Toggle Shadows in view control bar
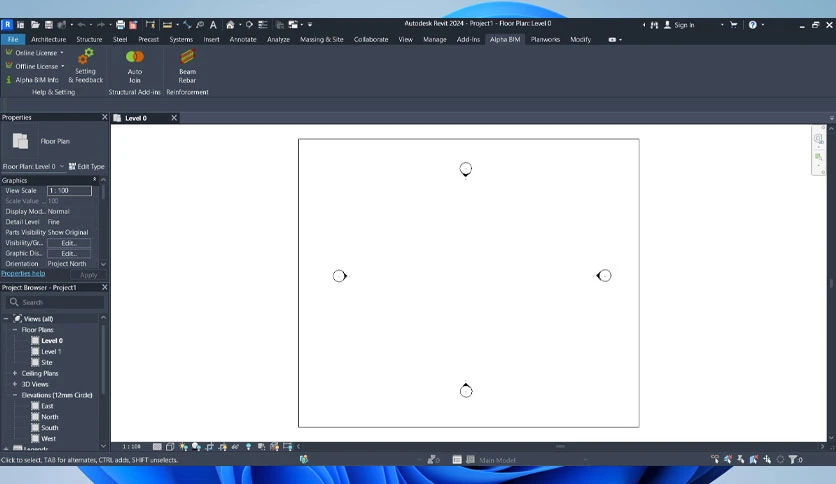The width and height of the screenshot is (836, 484). pos(196,447)
